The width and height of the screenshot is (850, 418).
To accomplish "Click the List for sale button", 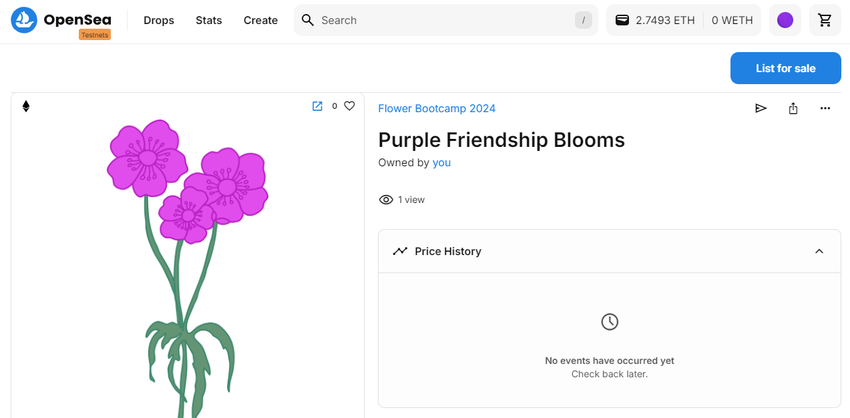I will (x=785, y=68).
